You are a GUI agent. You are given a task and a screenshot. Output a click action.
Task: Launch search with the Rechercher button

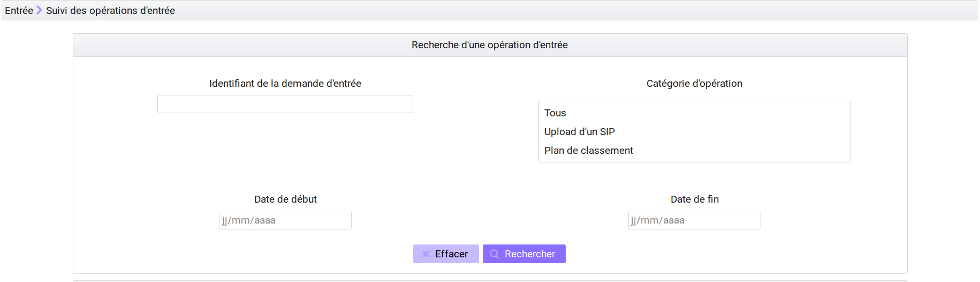point(524,254)
